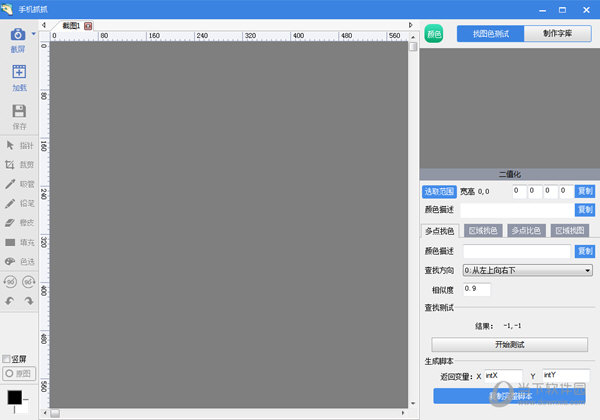Click the 保存 save icon
The height and width of the screenshot is (420, 600).
coord(18,112)
